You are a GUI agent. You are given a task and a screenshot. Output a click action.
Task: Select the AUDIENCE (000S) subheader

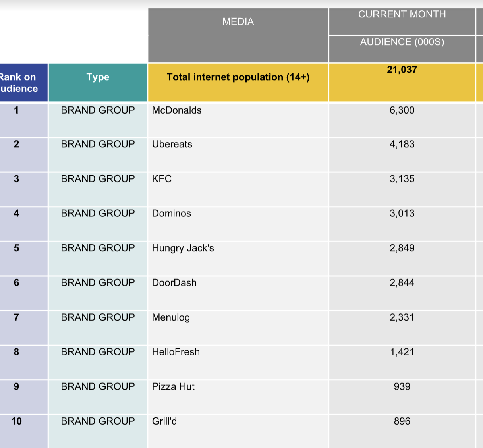click(x=402, y=49)
